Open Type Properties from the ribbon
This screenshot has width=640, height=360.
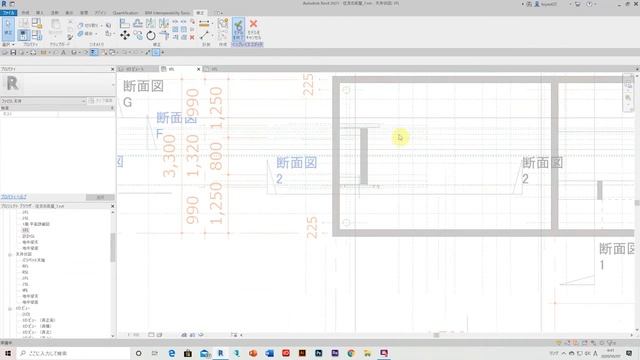pyautogui.click(x=24, y=23)
